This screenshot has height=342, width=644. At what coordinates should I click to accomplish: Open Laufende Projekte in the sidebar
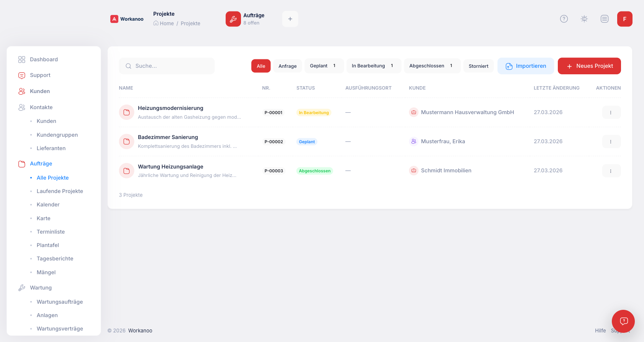[60, 191]
